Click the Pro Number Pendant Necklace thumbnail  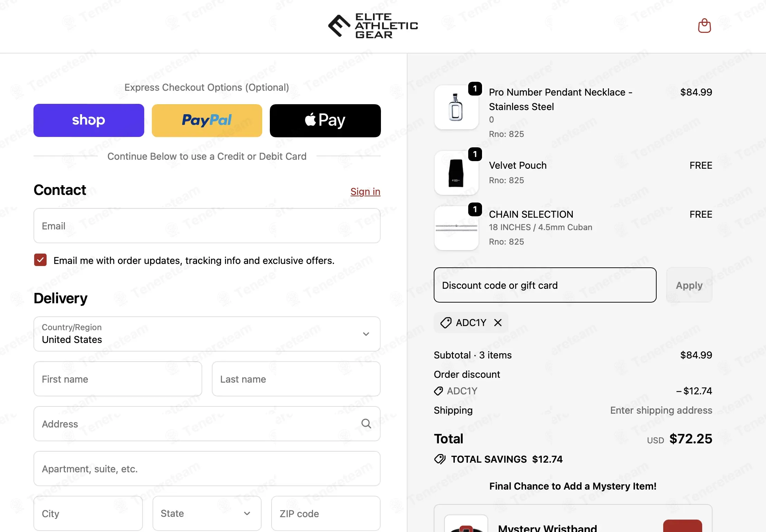(x=456, y=107)
